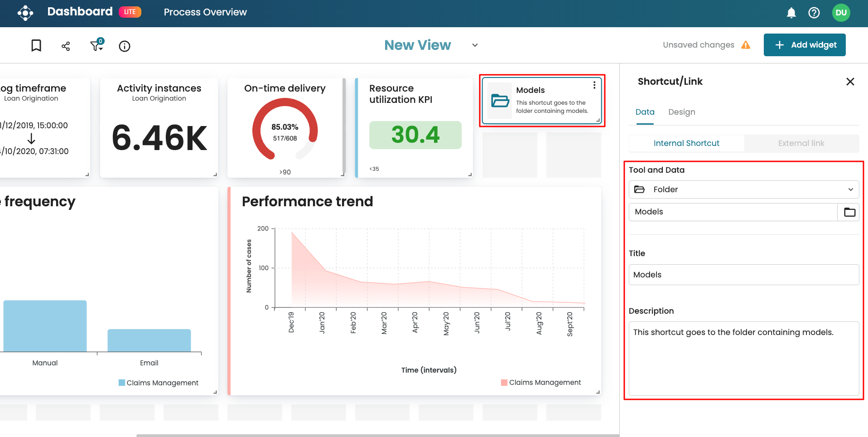This screenshot has height=437, width=868.
Task: Click the share view icon
Action: pyautogui.click(x=66, y=46)
